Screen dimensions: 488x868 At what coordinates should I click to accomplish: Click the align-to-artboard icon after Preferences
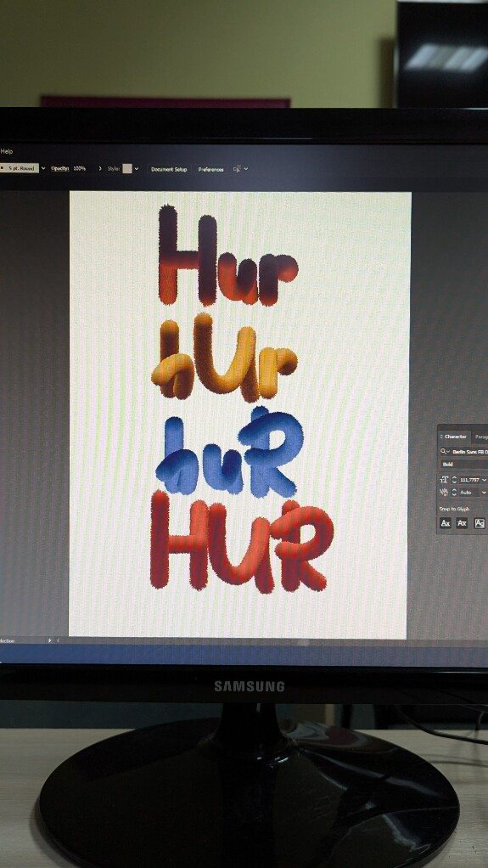coord(238,169)
